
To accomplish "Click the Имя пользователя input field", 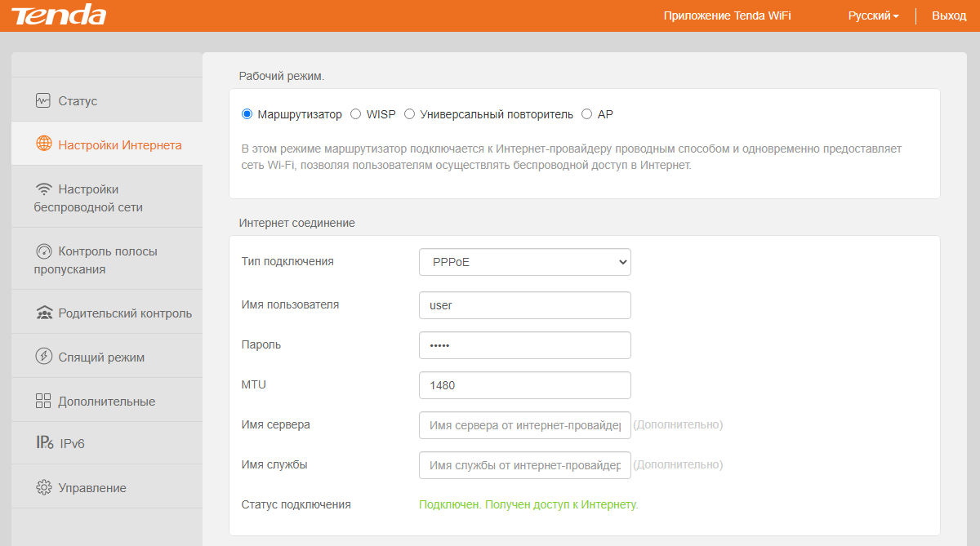I will point(524,305).
